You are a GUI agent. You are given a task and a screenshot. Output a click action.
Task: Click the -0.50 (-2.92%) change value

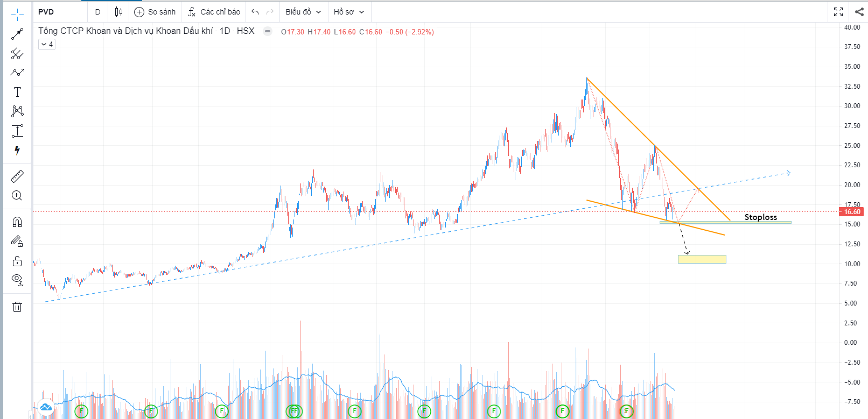coord(410,32)
